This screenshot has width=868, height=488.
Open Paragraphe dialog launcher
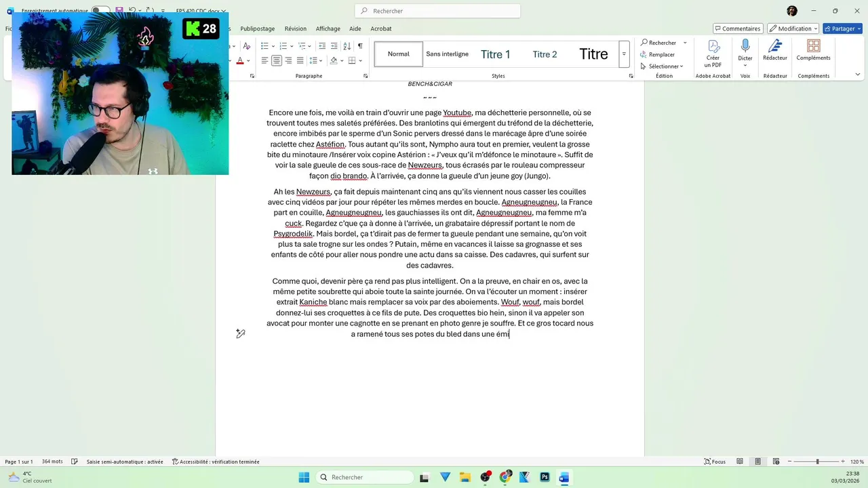coord(366,76)
